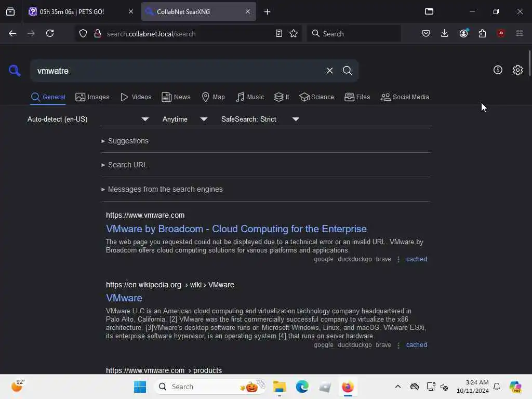
Task: Click Windows taskbar Search box
Action: (x=210, y=387)
